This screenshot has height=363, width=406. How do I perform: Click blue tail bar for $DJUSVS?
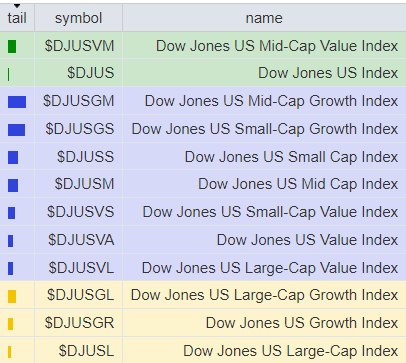pyautogui.click(x=11, y=213)
